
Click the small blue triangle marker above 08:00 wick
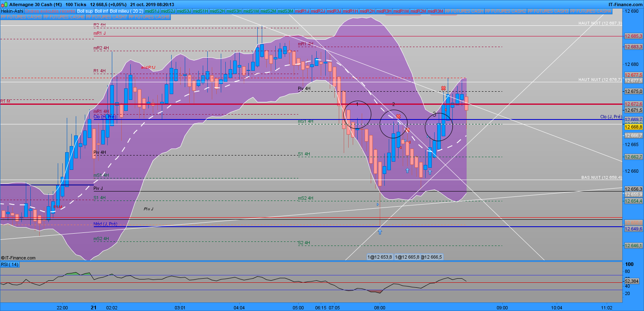point(378,204)
